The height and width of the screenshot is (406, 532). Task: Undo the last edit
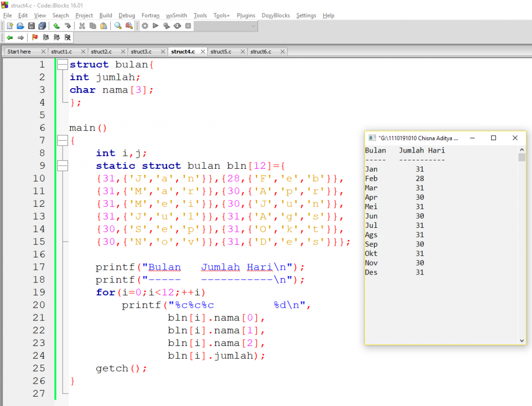(x=57, y=26)
